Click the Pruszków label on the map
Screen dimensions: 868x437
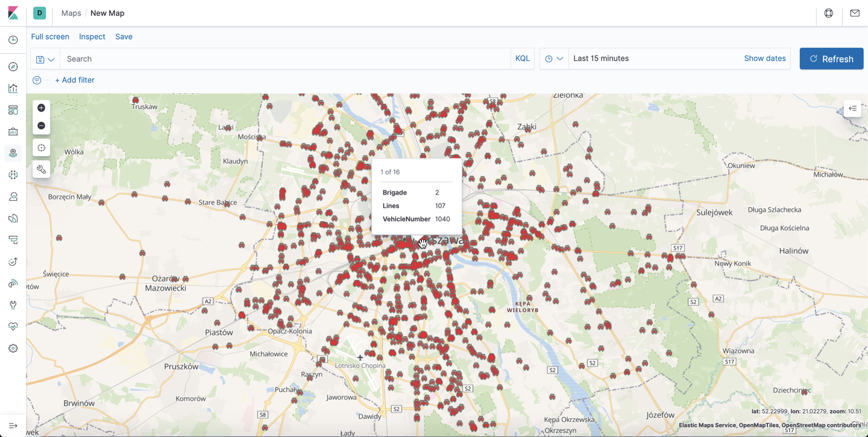181,366
